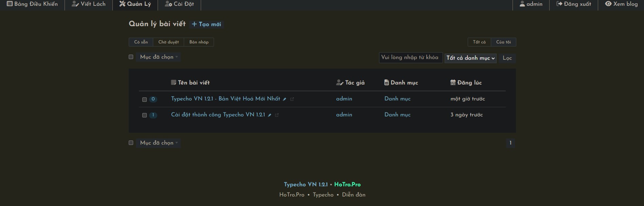Select the Của tôi filter tab
This screenshot has height=206, width=644.
pyautogui.click(x=503, y=42)
